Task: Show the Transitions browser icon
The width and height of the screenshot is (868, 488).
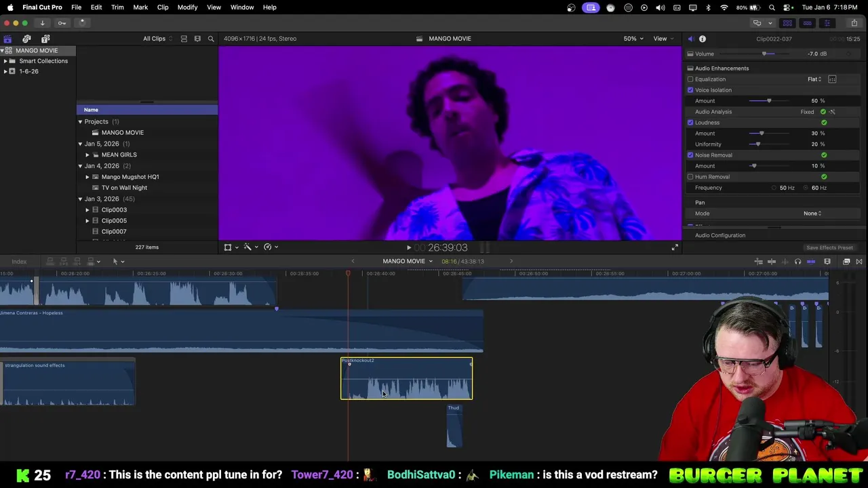Action: click(859, 262)
